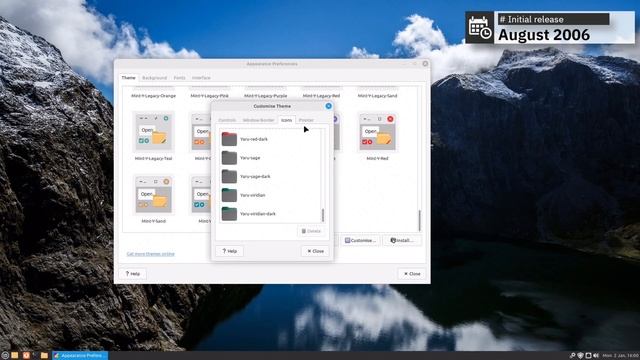Select the Yaru-red-dark icon theme folder
This screenshot has width=640, height=360.
(229, 139)
